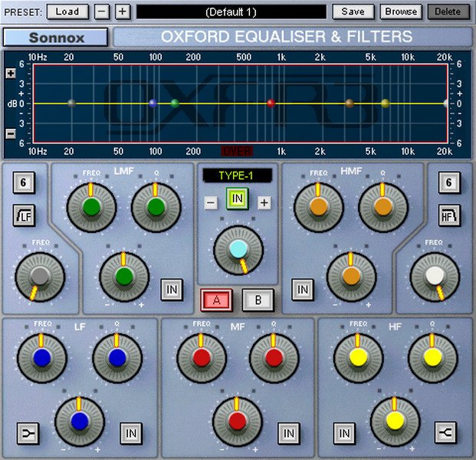This screenshot has height=460, width=476.
Task: Switch to the B comparison setting
Action: pyautogui.click(x=258, y=300)
